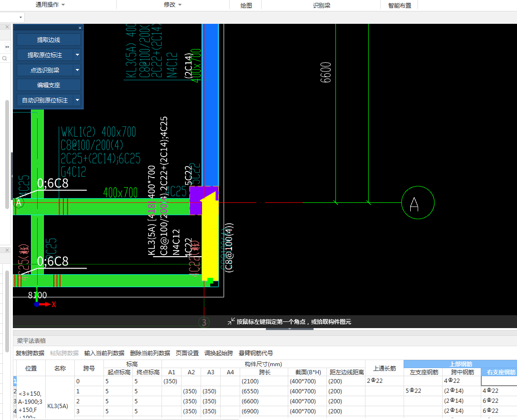Select the 跨号 column header
Screen dimensions: 517x420
click(x=89, y=368)
